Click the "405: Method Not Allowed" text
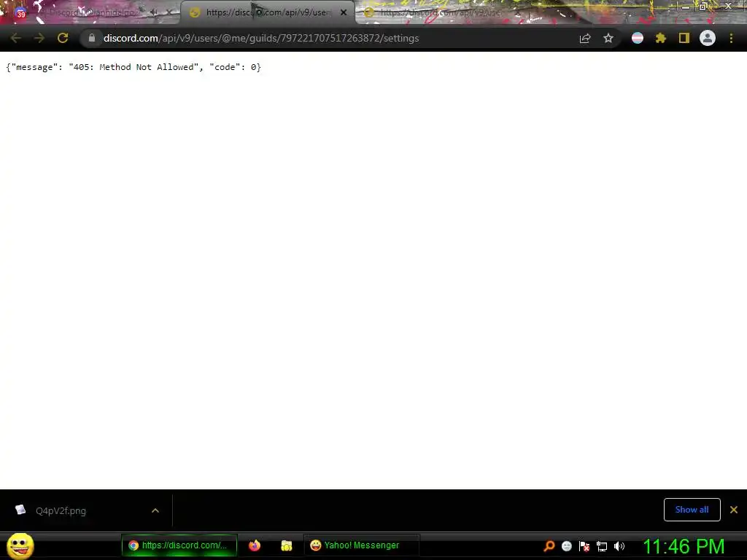The height and width of the screenshot is (560, 747). click(x=133, y=67)
